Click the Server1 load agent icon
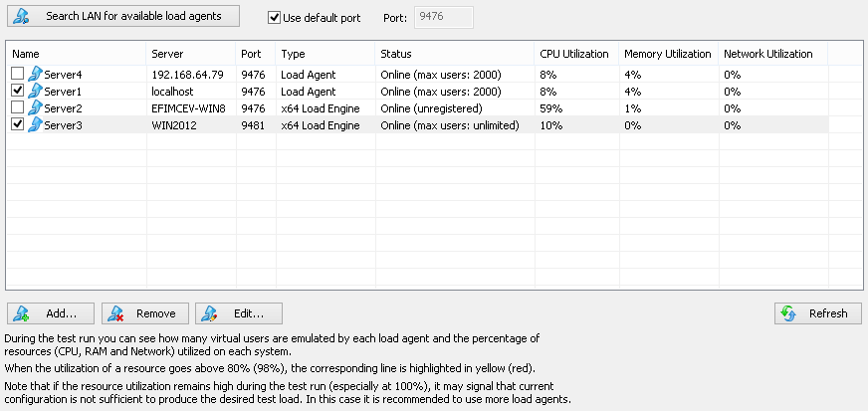 point(35,91)
